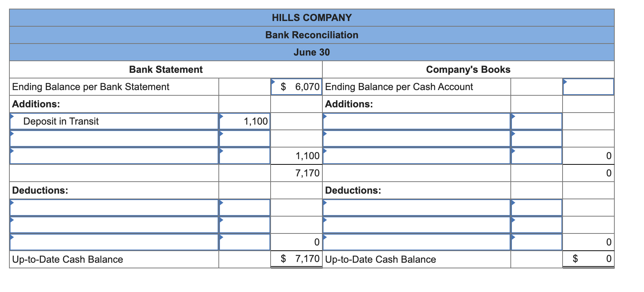
Task: Click the Company's Books column header
Action: click(x=468, y=69)
